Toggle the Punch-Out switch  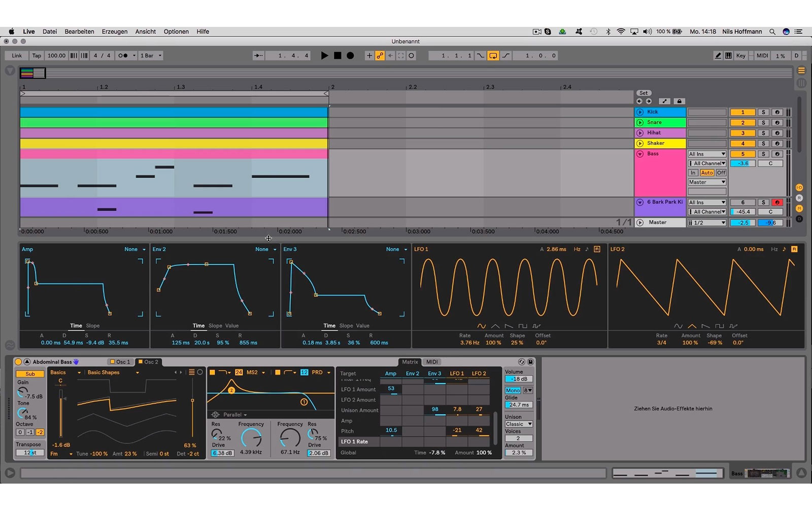coord(506,56)
